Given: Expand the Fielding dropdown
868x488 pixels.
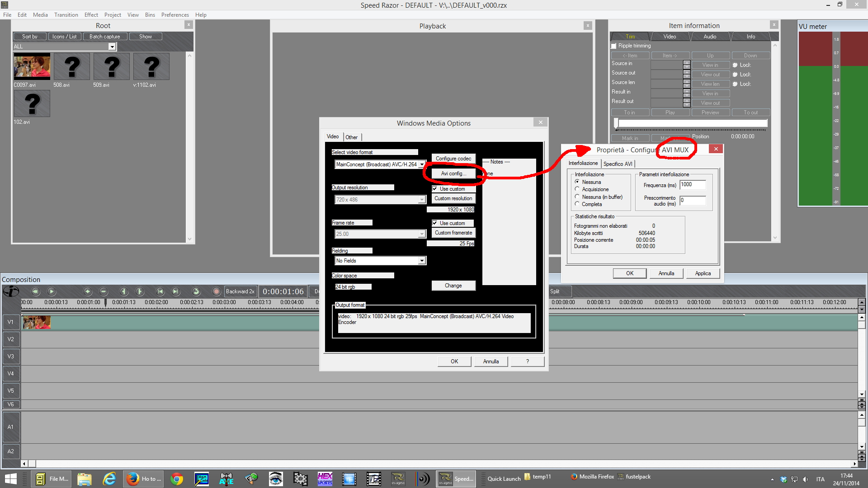Looking at the screenshot, I should tap(421, 261).
